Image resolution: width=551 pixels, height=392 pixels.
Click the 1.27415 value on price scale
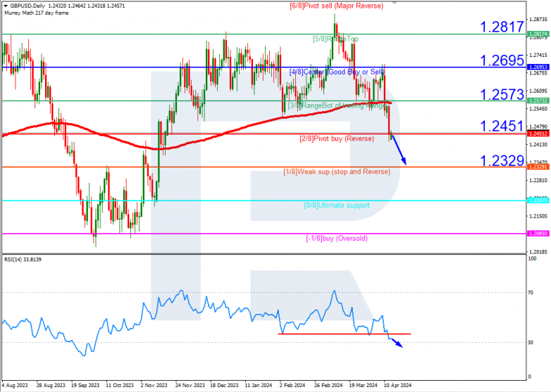coord(538,55)
